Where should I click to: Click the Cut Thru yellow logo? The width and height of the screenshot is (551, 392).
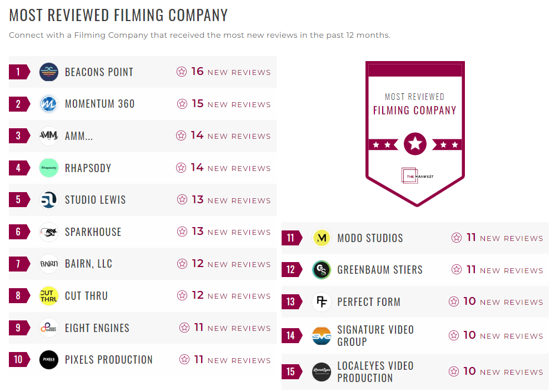click(49, 296)
